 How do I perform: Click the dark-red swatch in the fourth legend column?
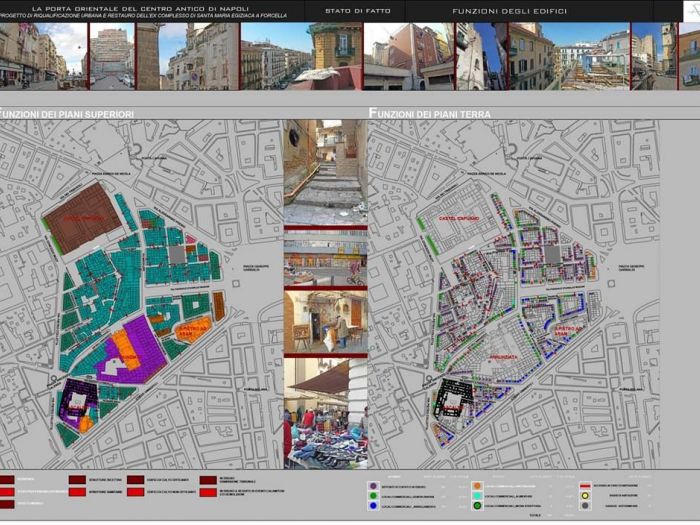click(208, 480)
